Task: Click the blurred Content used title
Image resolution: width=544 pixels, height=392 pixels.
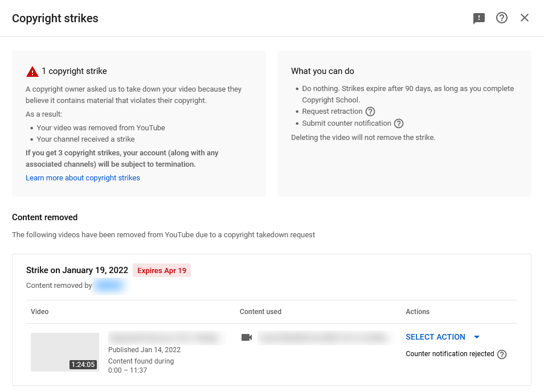Action: tap(325, 337)
